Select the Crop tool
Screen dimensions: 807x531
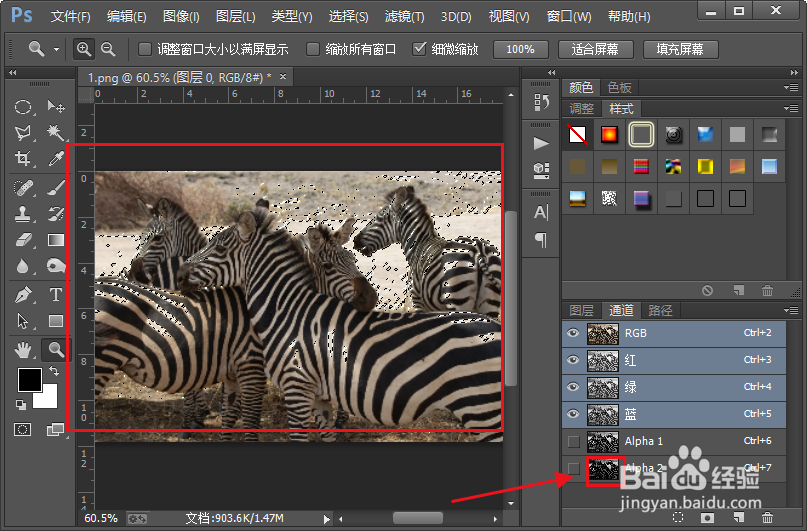point(23,158)
